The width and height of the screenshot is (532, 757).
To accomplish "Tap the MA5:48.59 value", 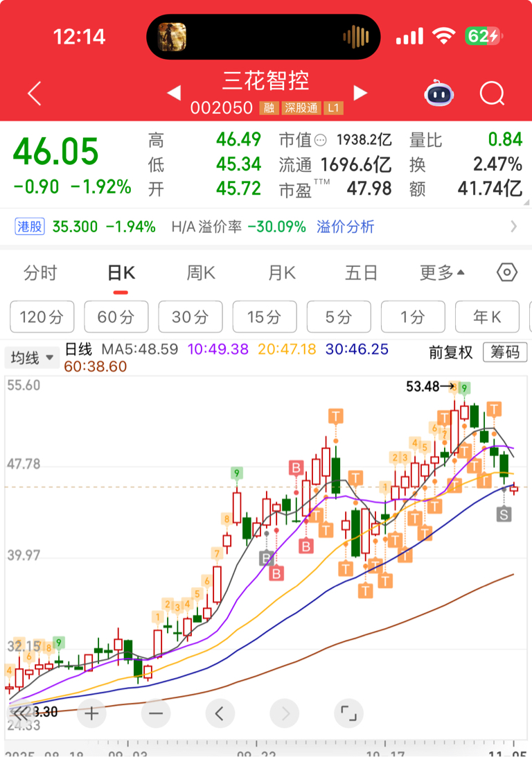I will click(140, 349).
